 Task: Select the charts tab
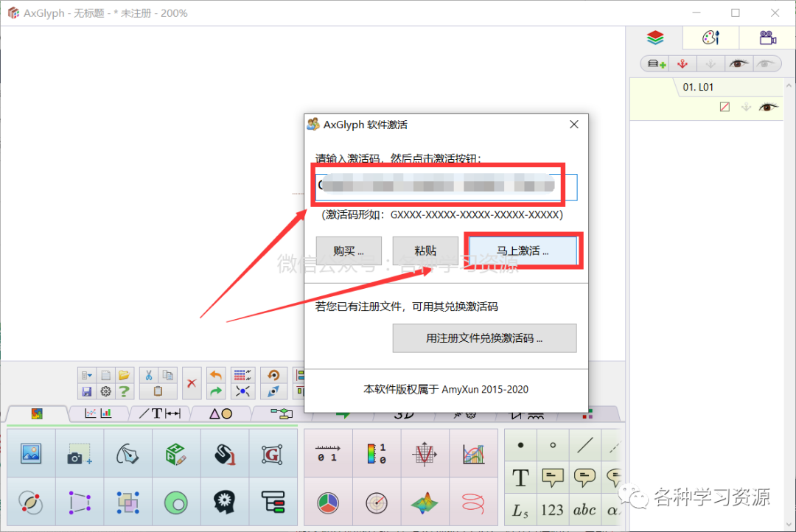(x=99, y=413)
